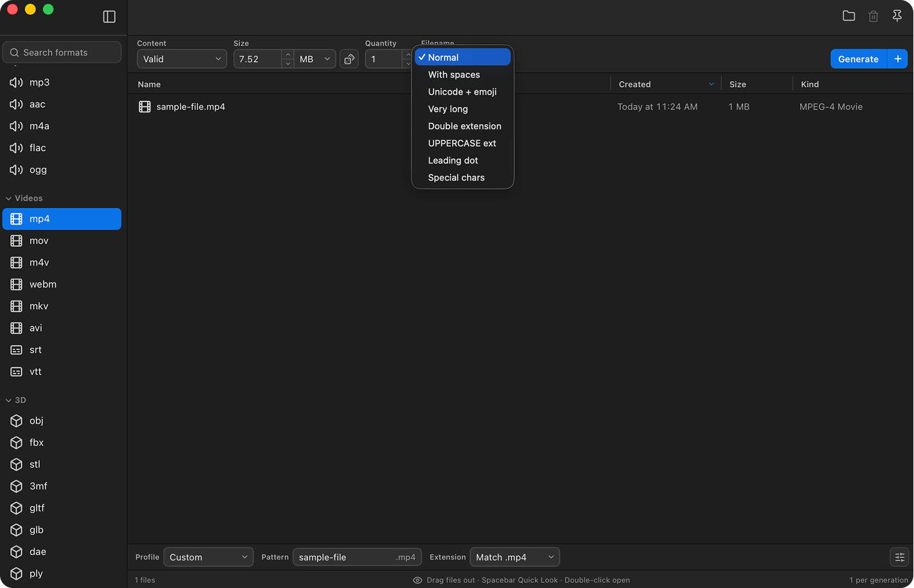
Task: Click the Size value stepper arrows
Action: click(x=288, y=59)
